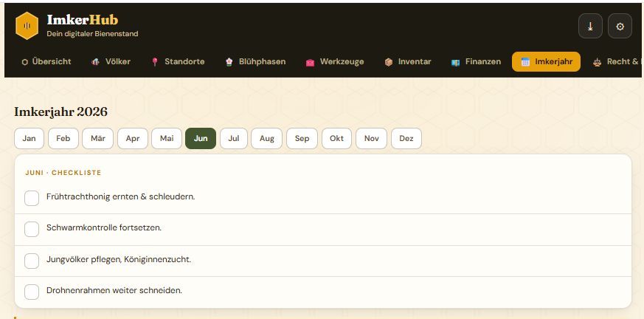Choose the Dez month button
The image size is (644, 319).
click(x=406, y=139)
